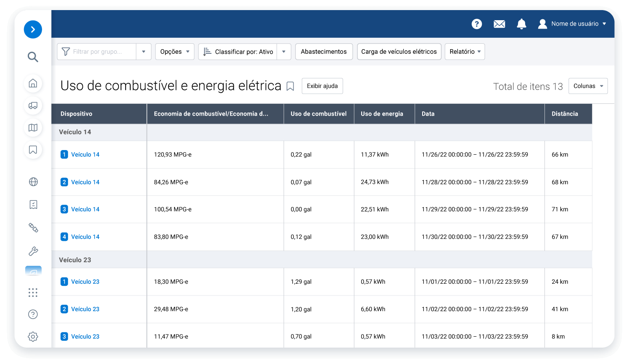The image size is (629, 364).
Task: Open the vehicles truck icon in sidebar
Action: click(x=33, y=106)
